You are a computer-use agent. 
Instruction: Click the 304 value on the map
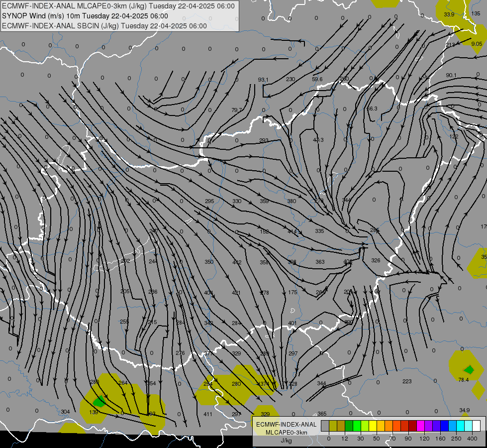pos(65,412)
